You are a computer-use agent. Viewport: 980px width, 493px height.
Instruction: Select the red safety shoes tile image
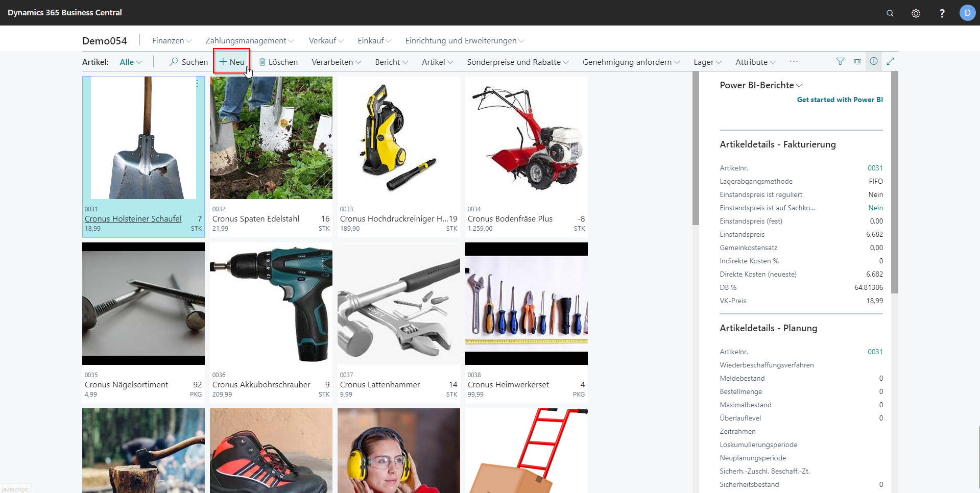(x=271, y=451)
